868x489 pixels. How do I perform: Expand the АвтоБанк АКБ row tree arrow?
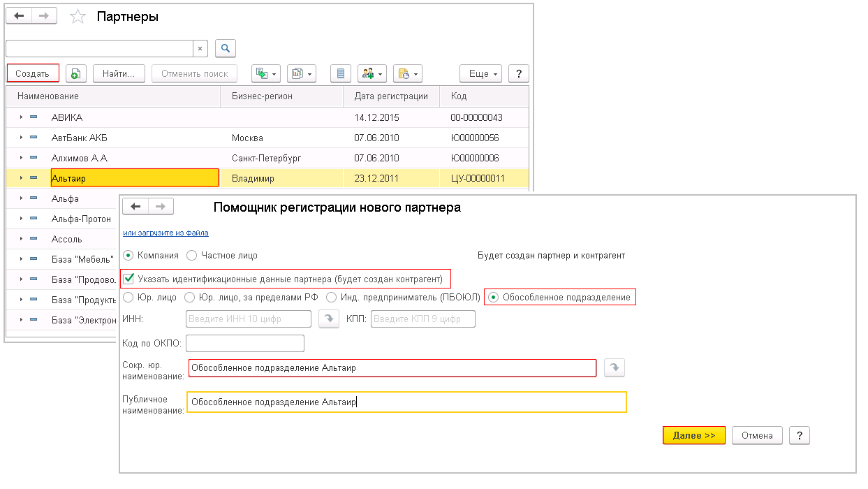22,138
